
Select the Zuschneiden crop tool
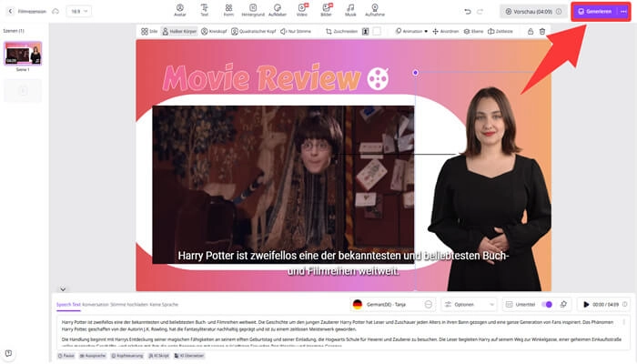339,31
